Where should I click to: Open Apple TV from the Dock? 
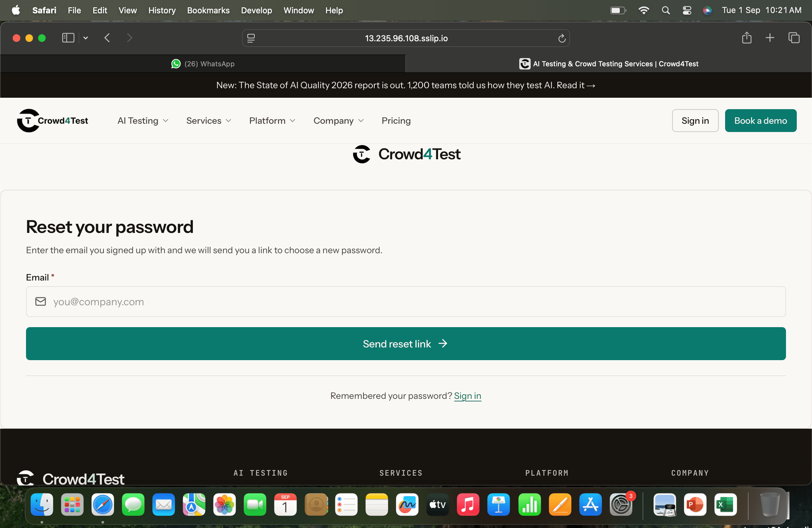tap(438, 504)
